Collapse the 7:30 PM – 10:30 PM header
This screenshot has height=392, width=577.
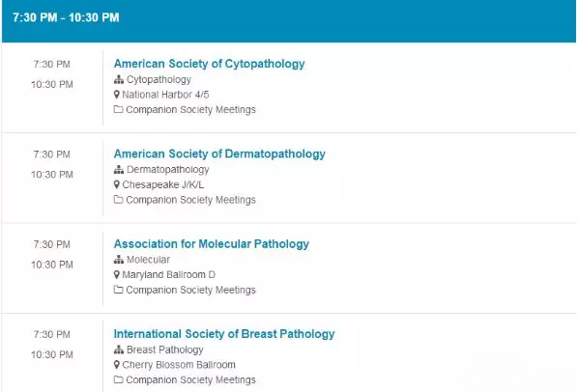[x=288, y=21]
